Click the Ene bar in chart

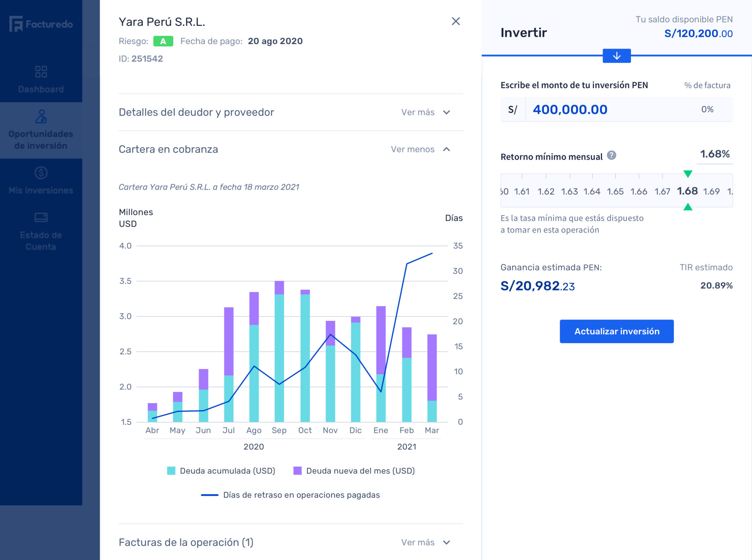(x=381, y=364)
